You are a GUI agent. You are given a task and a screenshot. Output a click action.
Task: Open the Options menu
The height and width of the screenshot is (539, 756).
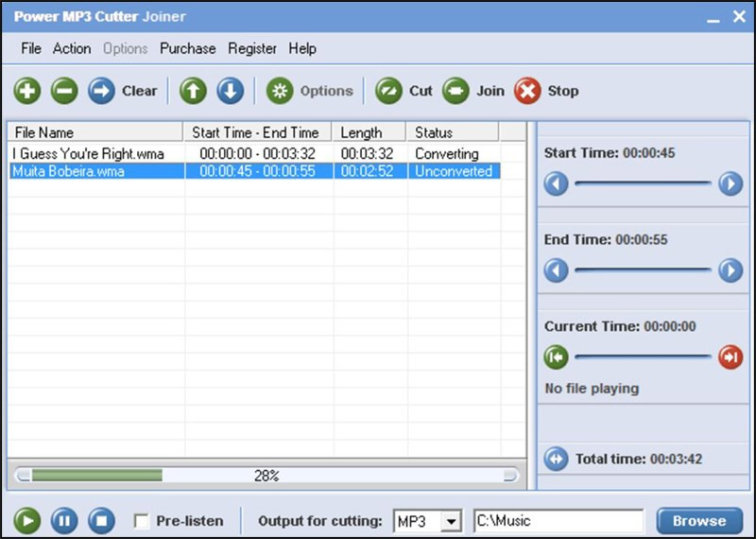click(x=126, y=49)
